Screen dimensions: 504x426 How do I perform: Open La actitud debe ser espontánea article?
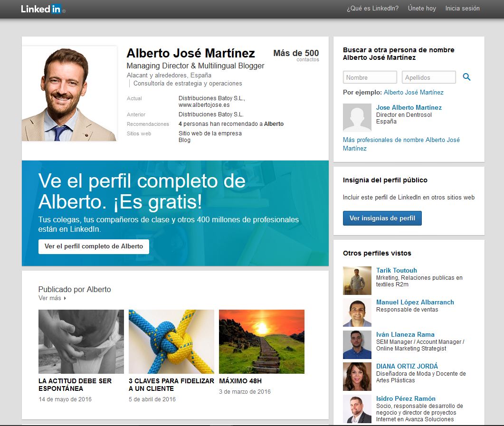(x=75, y=385)
